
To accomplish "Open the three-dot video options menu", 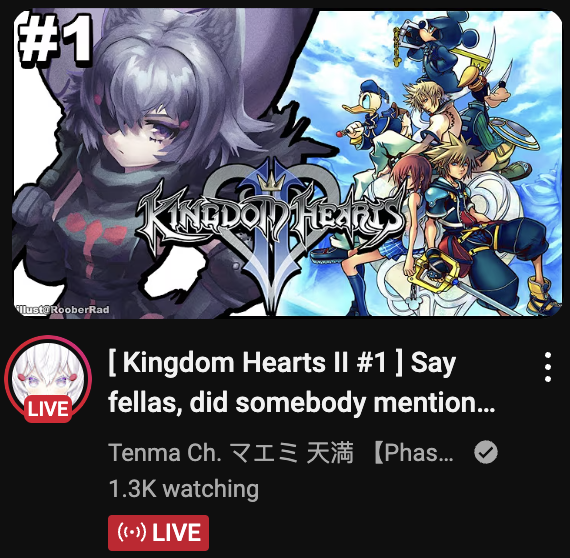I will tap(548, 367).
